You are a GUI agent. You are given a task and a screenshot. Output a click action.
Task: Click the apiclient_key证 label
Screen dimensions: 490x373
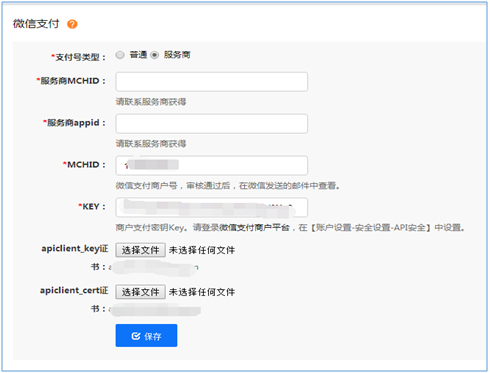(75, 249)
